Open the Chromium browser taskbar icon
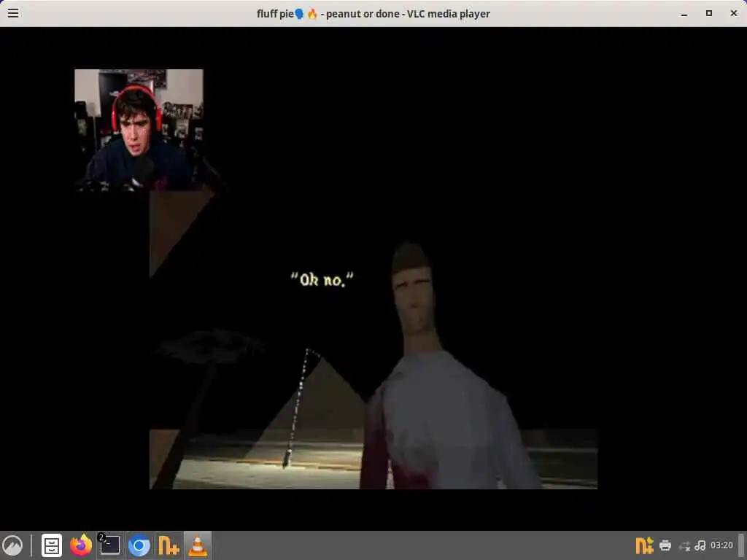Image resolution: width=747 pixels, height=560 pixels. (x=139, y=545)
